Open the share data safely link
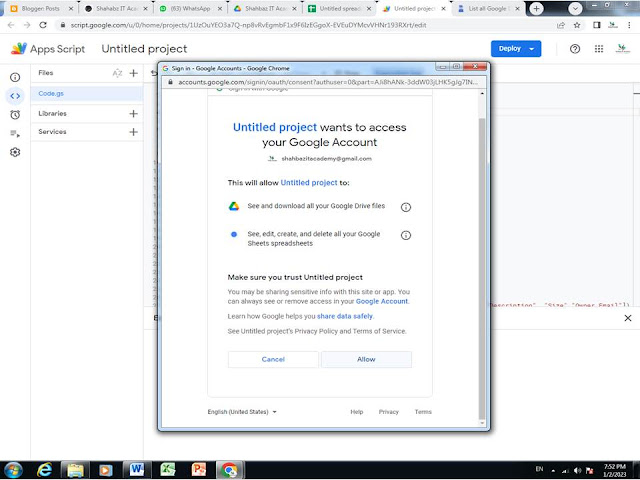640x480 pixels. coord(345,316)
